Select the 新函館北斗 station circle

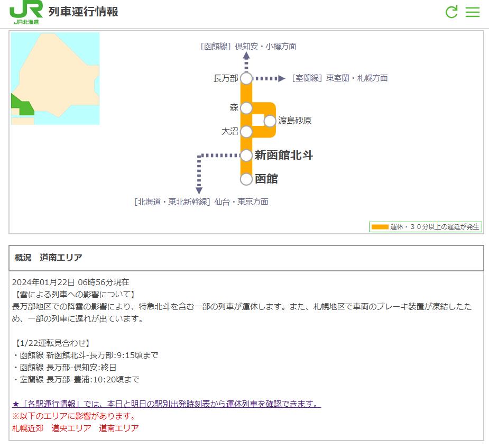click(x=246, y=156)
